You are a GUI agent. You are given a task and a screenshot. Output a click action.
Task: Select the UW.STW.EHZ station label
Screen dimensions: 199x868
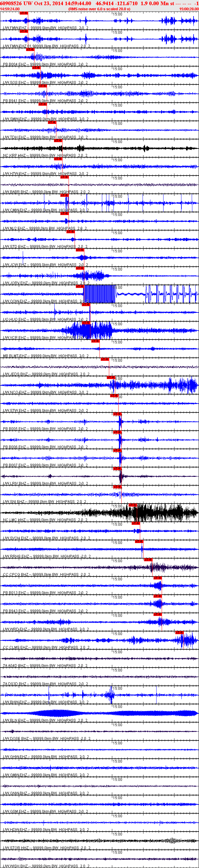(x=45, y=410)
